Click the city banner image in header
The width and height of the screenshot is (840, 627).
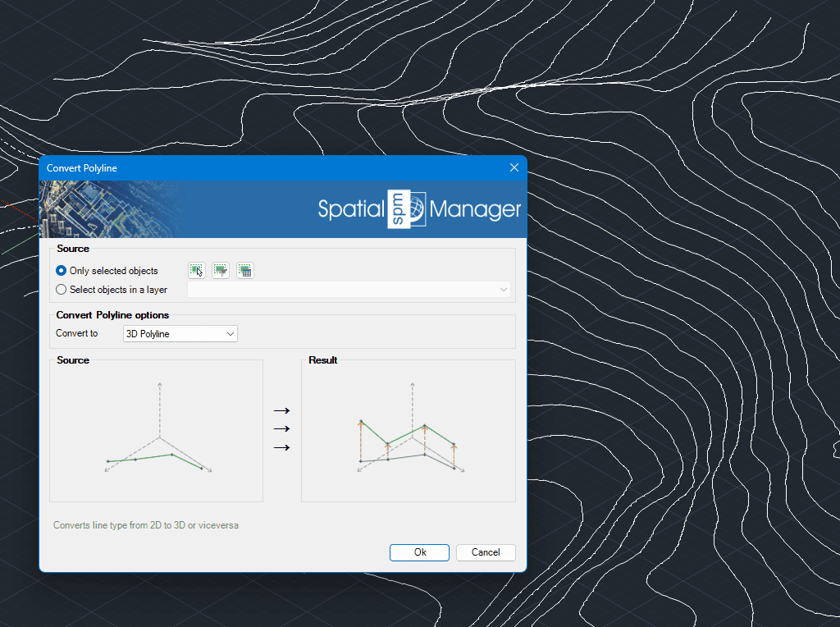pyautogui.click(x=112, y=209)
